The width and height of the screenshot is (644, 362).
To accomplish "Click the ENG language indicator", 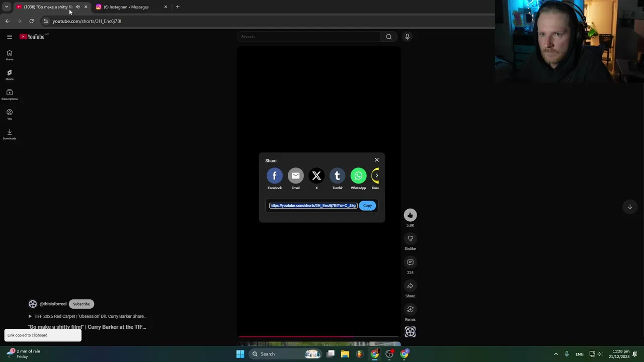I will (580, 354).
